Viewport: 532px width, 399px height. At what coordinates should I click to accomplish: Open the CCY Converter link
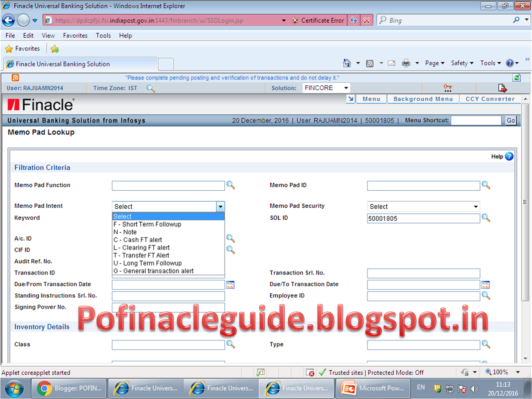coord(490,99)
